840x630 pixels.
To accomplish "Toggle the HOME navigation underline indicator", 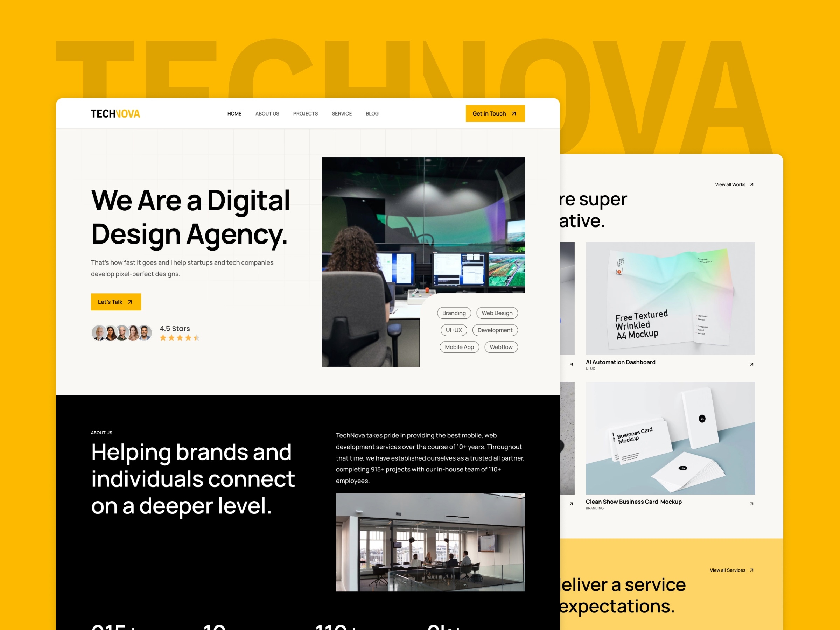I will [x=235, y=112].
